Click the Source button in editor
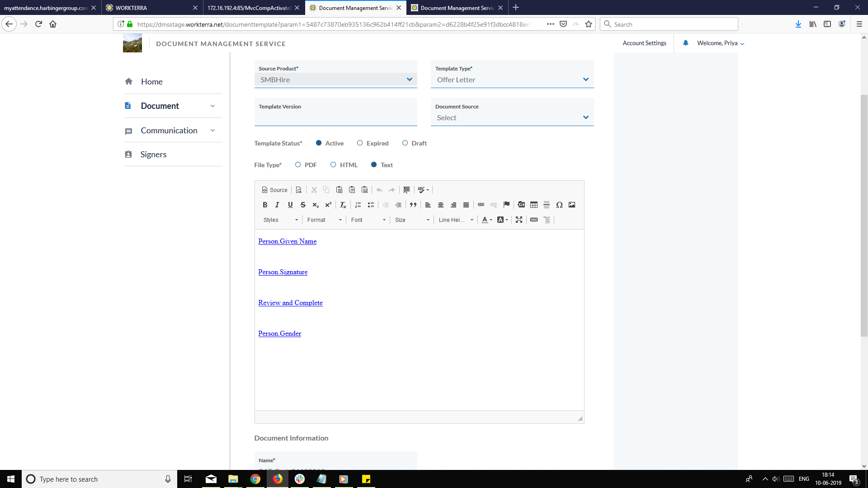The width and height of the screenshot is (868, 488). (274, 190)
